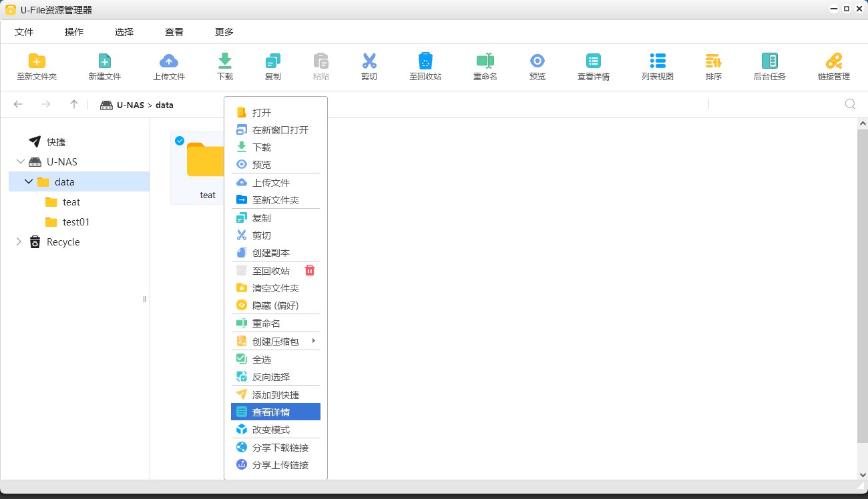Image resolution: width=868 pixels, height=499 pixels.
Task: Choose 全选 in the context menu
Action: (262, 360)
